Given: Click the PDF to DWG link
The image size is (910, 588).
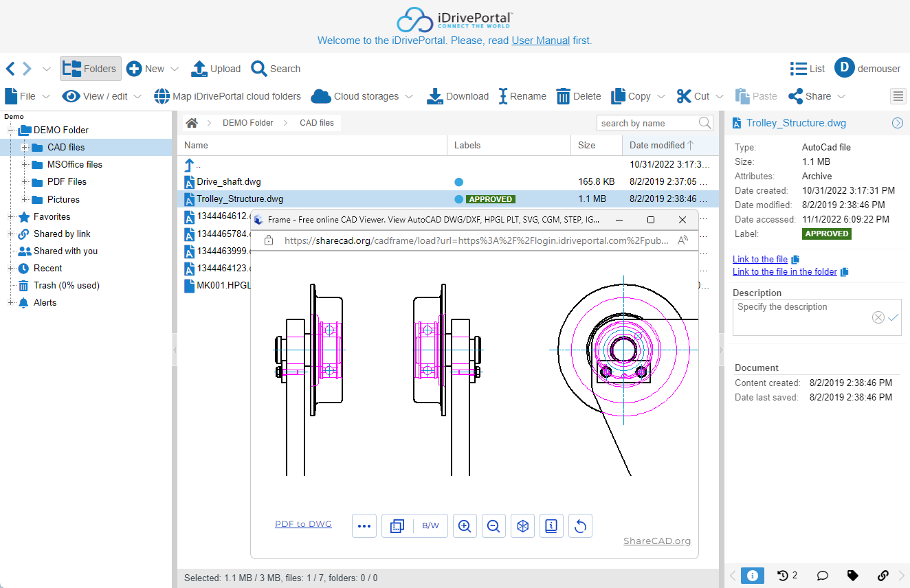Looking at the screenshot, I should coord(303,524).
